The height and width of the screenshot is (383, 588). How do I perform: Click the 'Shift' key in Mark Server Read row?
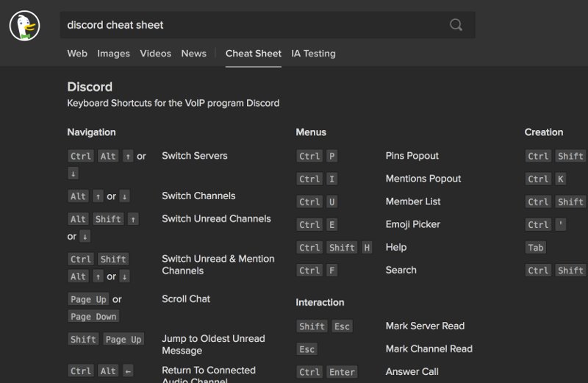pyautogui.click(x=312, y=326)
